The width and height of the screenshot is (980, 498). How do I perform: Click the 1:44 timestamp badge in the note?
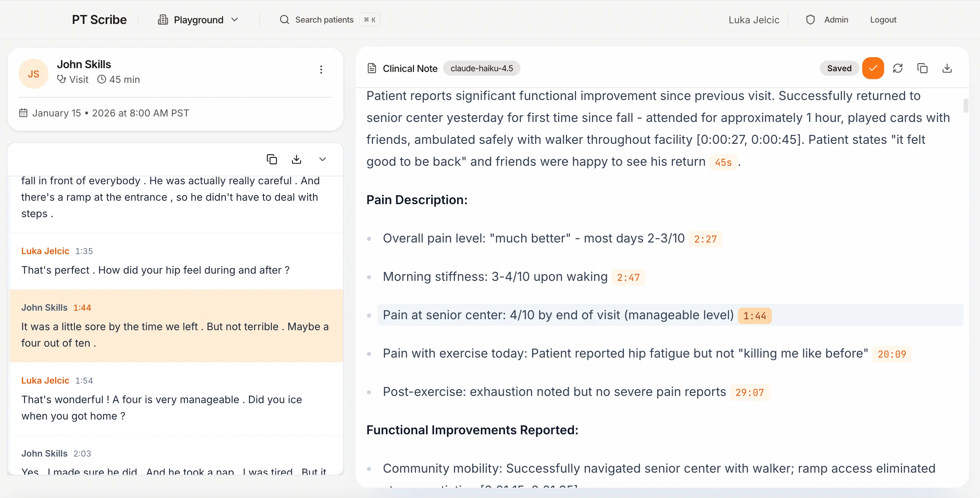pyautogui.click(x=754, y=316)
